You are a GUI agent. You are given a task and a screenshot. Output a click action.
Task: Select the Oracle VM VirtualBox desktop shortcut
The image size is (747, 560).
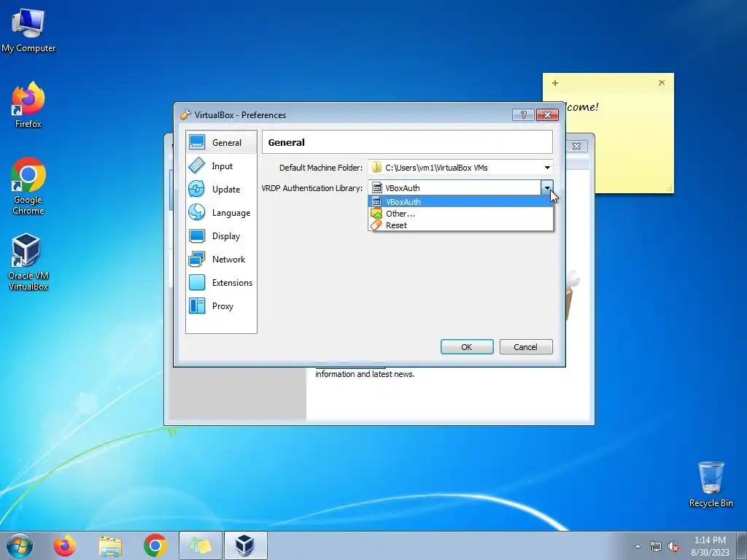[28, 262]
